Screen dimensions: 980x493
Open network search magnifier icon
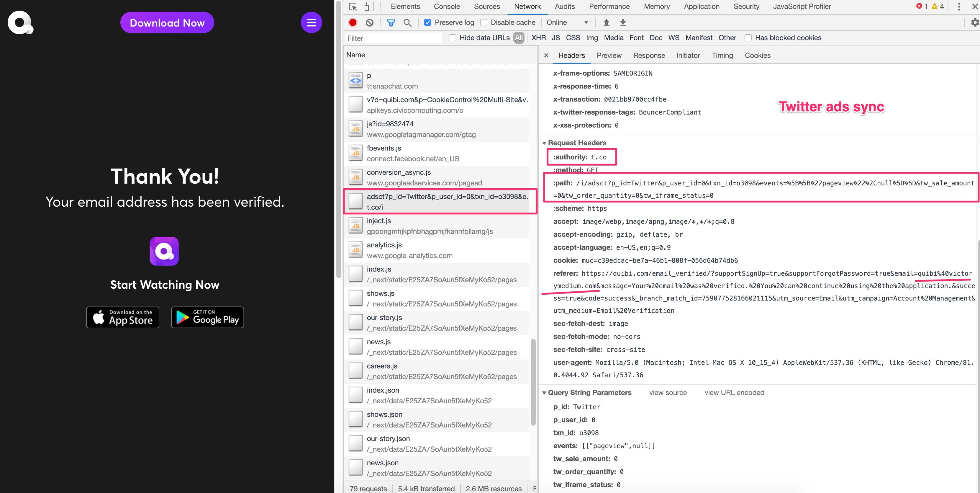407,22
